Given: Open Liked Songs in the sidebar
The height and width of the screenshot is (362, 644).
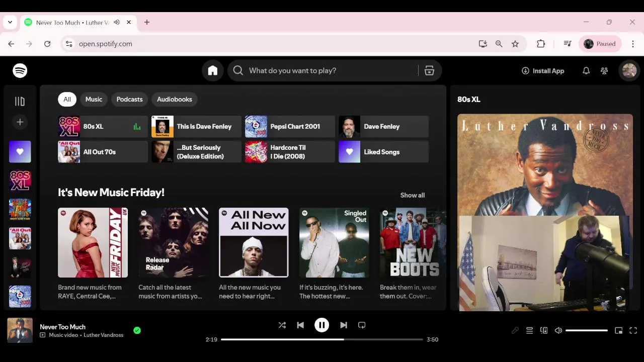Looking at the screenshot, I should click(x=20, y=152).
